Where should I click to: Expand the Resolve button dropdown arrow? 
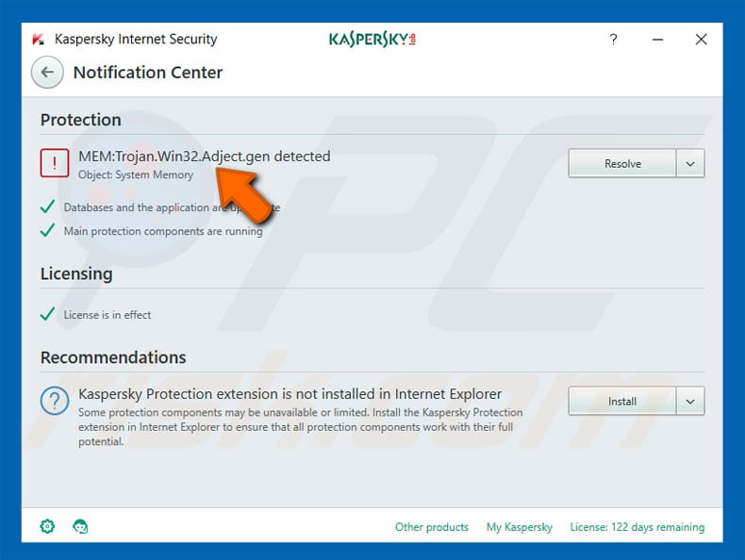690,163
